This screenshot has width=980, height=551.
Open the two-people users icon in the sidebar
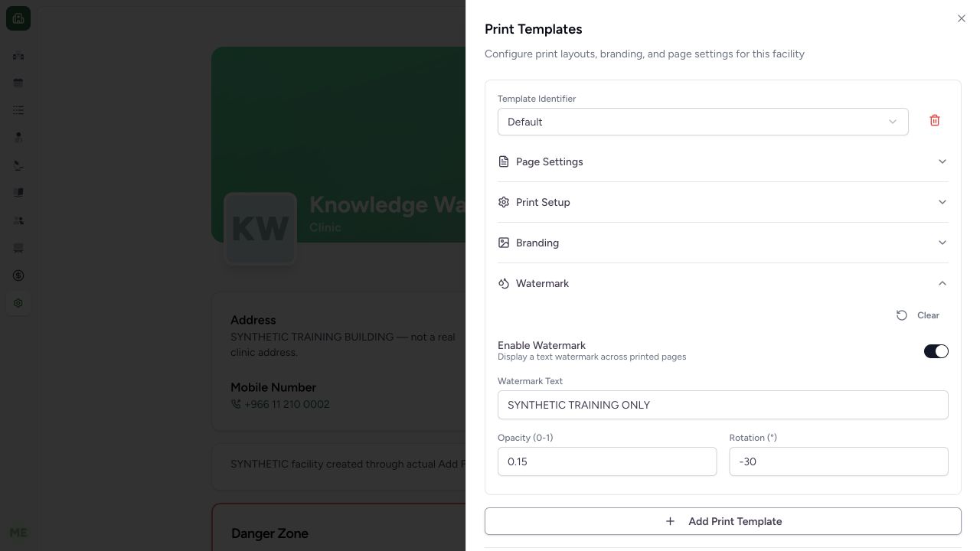click(18, 220)
